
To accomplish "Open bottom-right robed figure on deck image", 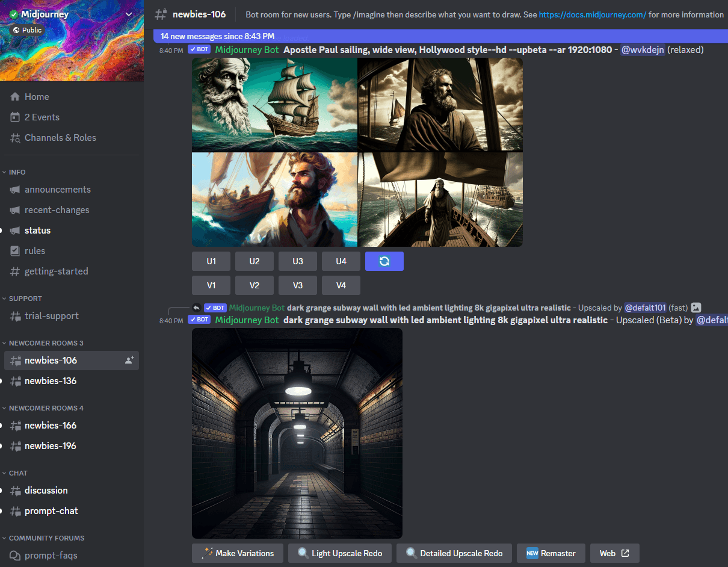I will [440, 200].
